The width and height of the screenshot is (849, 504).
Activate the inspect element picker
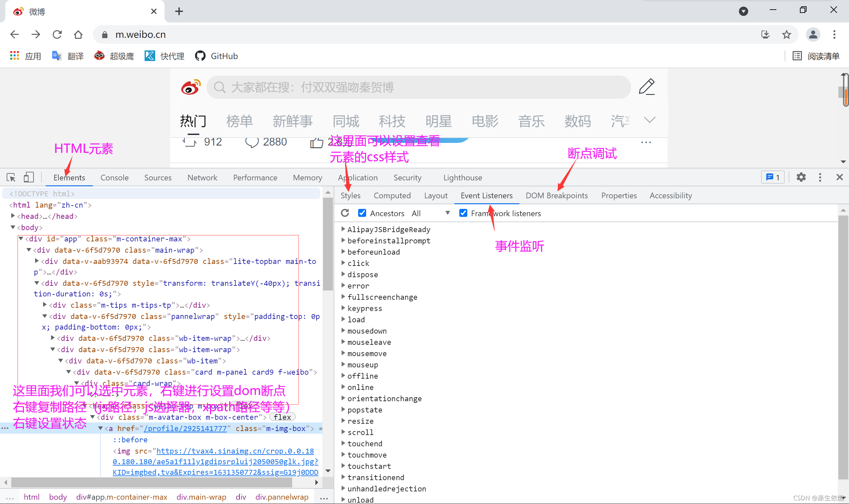11,177
